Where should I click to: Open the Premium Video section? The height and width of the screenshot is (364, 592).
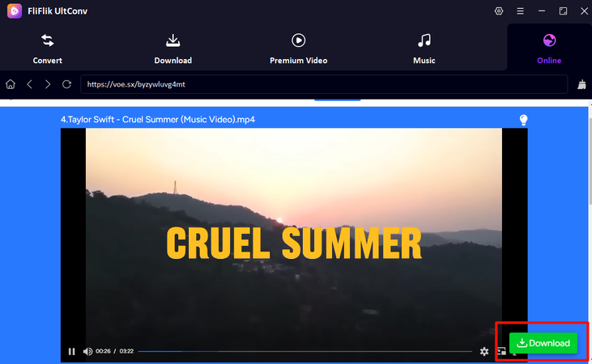(298, 49)
